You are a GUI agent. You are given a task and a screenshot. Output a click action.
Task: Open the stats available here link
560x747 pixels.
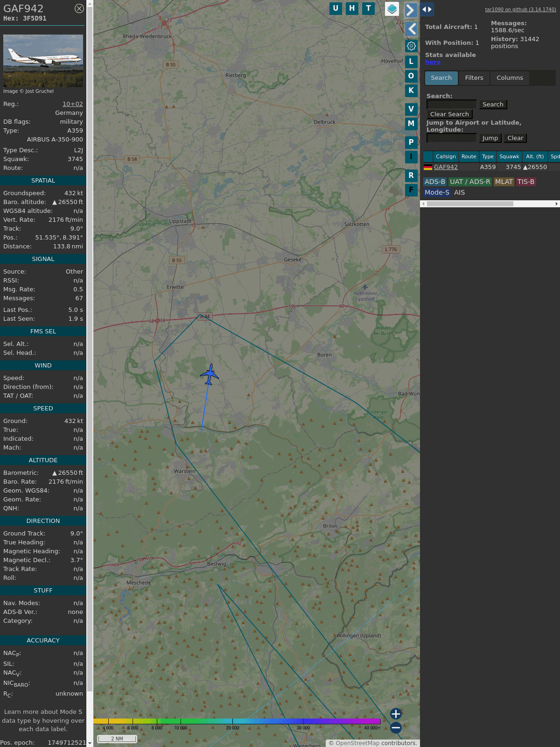(433, 62)
